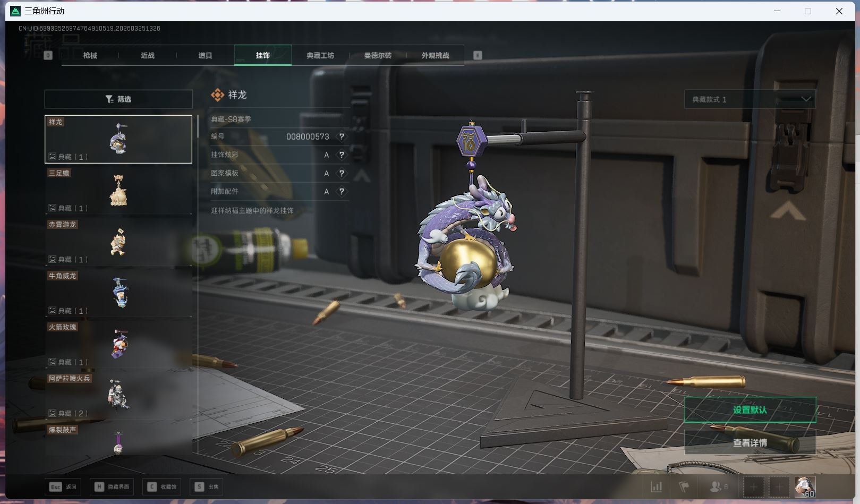
Task: Click the help icon beside 挂饰炫彩
Action: (342, 155)
